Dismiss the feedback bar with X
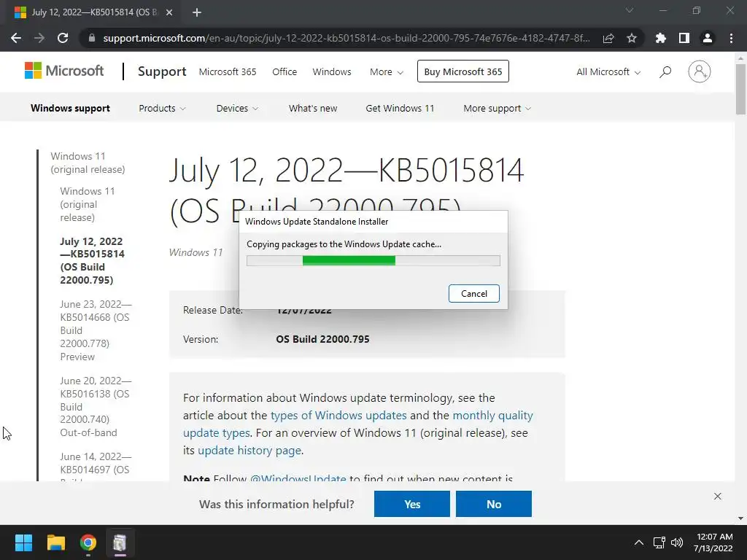This screenshot has height=560, width=747. point(718,496)
